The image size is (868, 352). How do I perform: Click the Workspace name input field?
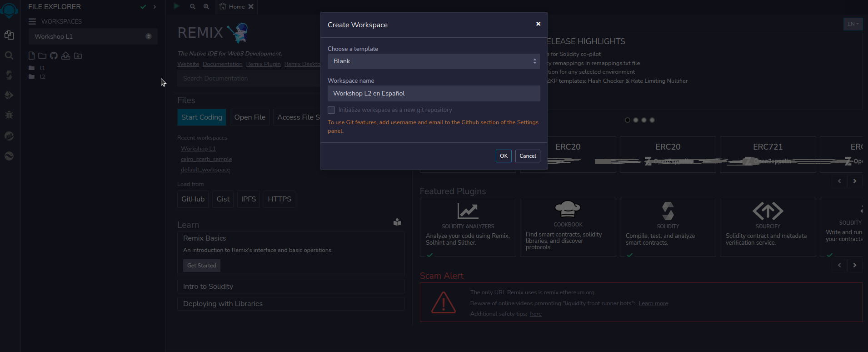point(434,93)
